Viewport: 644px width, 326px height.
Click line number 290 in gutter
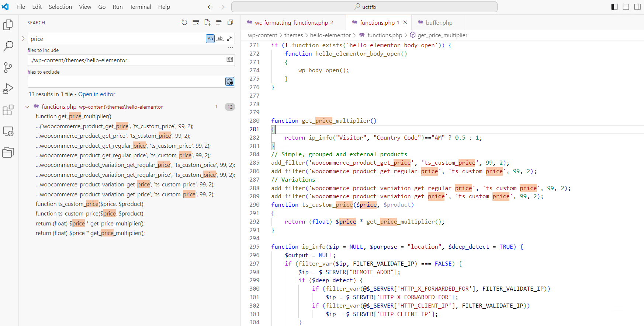click(x=255, y=205)
